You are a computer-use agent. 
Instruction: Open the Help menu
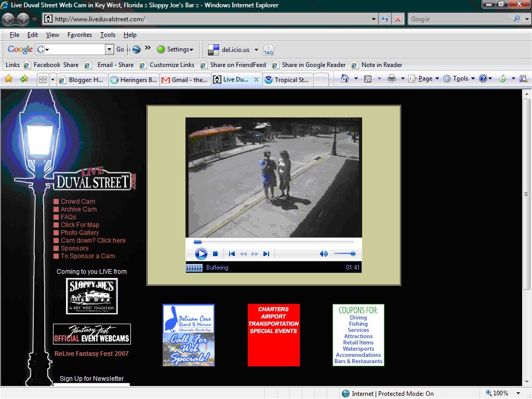pos(130,35)
